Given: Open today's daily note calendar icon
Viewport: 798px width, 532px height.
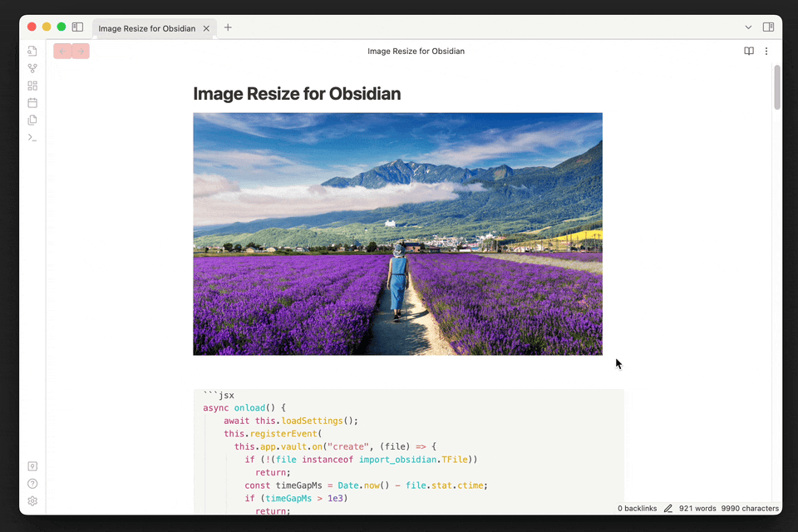Looking at the screenshot, I should (32, 103).
